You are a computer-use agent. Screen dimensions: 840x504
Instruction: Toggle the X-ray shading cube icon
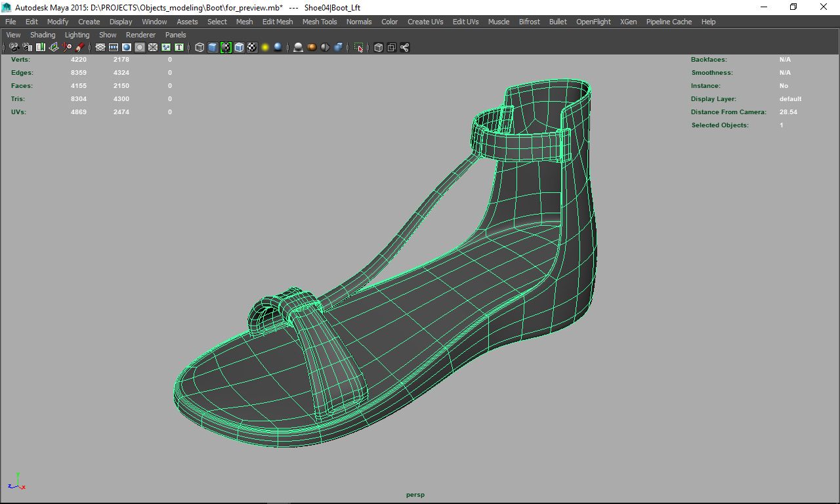point(378,47)
